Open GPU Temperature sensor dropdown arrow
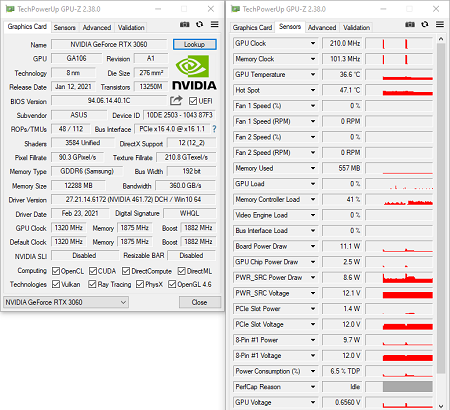 313,75
